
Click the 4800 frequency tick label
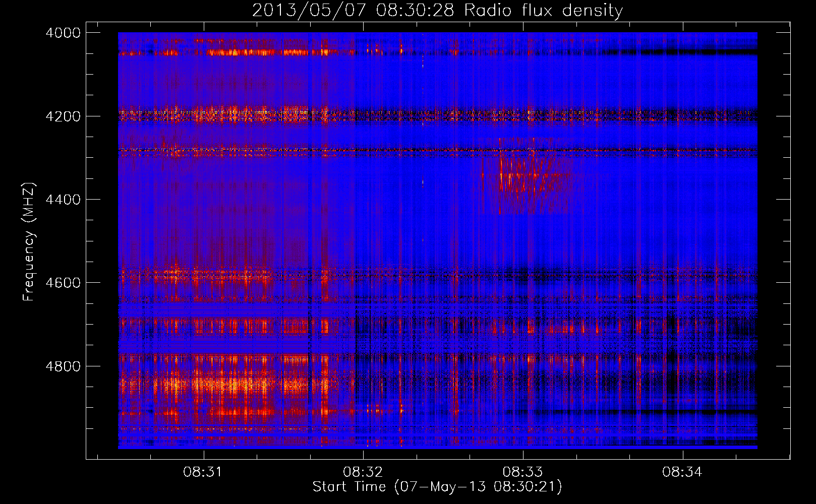pos(63,366)
